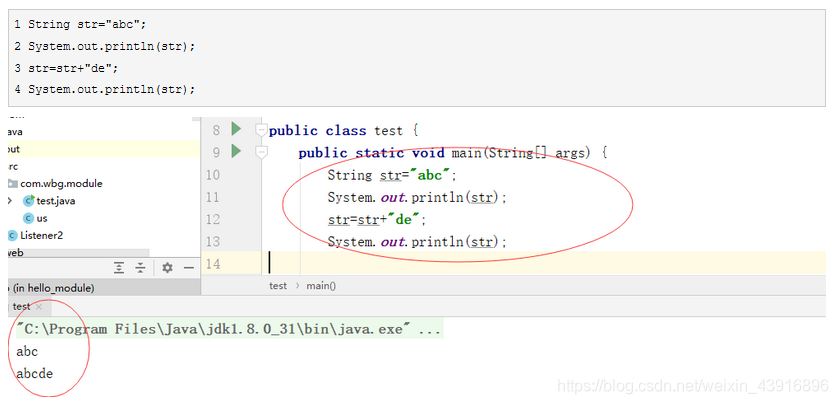Place cursor on String str="abc" editor line 10
This screenshot has width=838, height=404.
pyautogui.click(x=392, y=175)
